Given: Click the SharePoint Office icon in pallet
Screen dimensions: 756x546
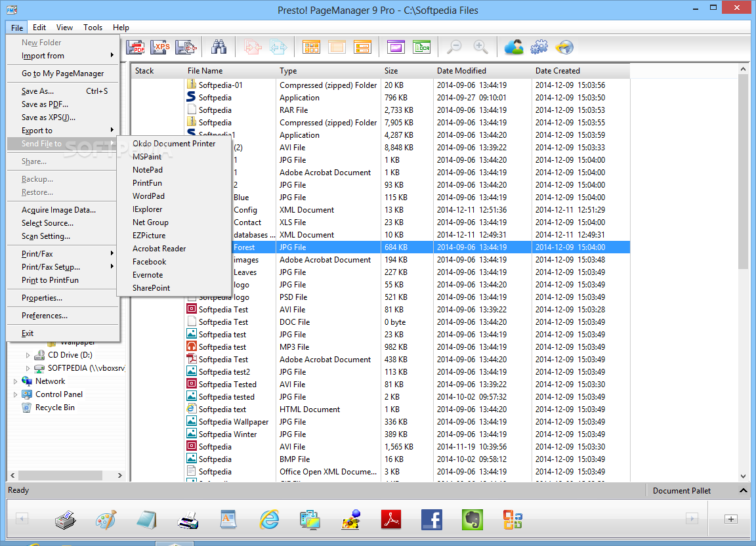Looking at the screenshot, I should tap(513, 520).
